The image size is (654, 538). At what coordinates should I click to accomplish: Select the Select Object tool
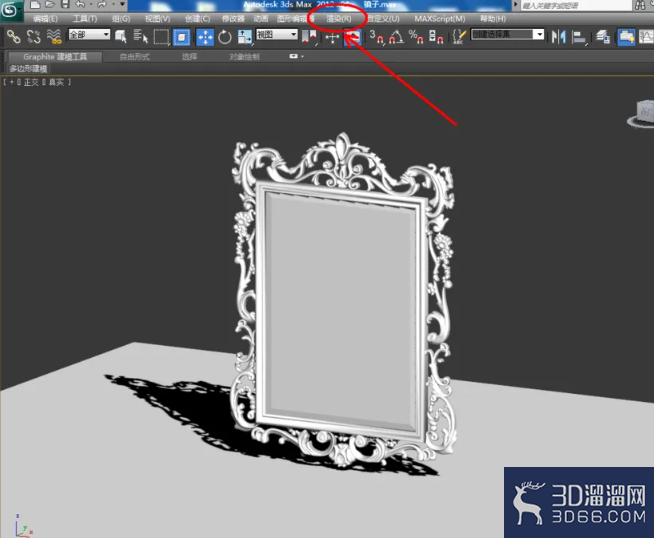coord(121,37)
